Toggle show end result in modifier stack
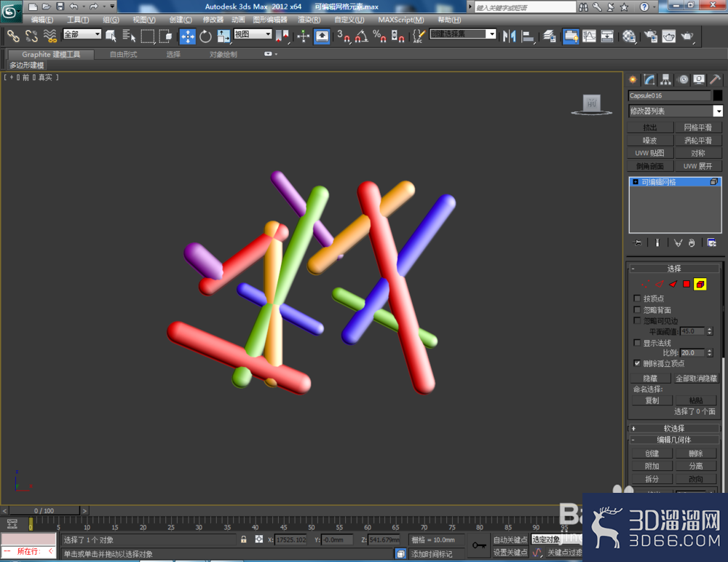This screenshot has height=562, width=728. 657,242
